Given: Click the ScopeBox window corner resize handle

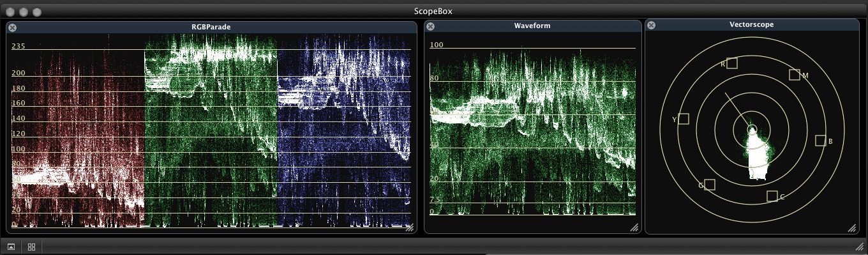Looking at the screenshot, I should point(860,247).
